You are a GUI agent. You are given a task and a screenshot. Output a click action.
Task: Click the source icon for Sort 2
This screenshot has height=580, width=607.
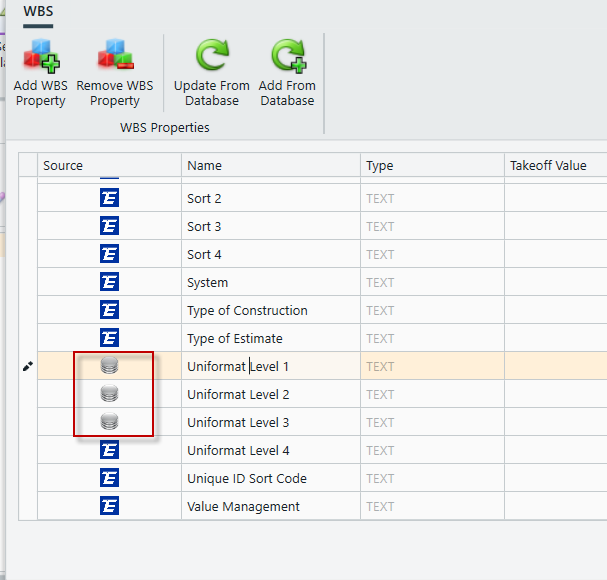[x=110, y=199]
